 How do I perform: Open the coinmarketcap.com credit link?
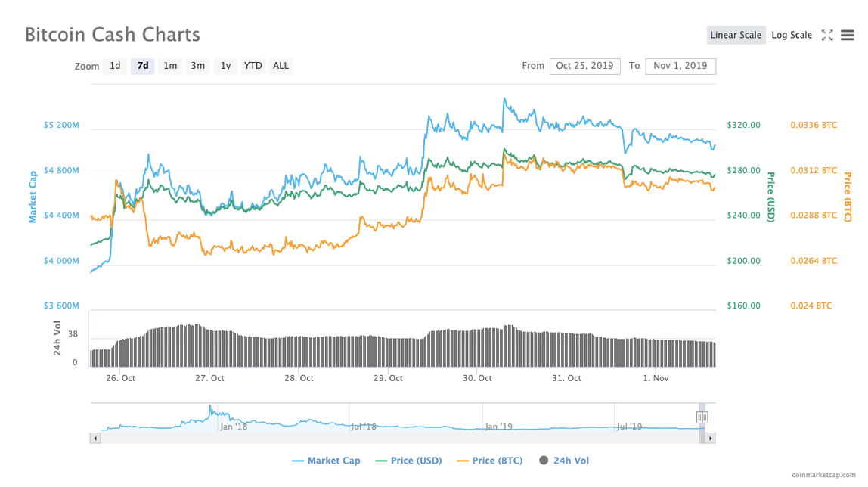pyautogui.click(x=823, y=475)
